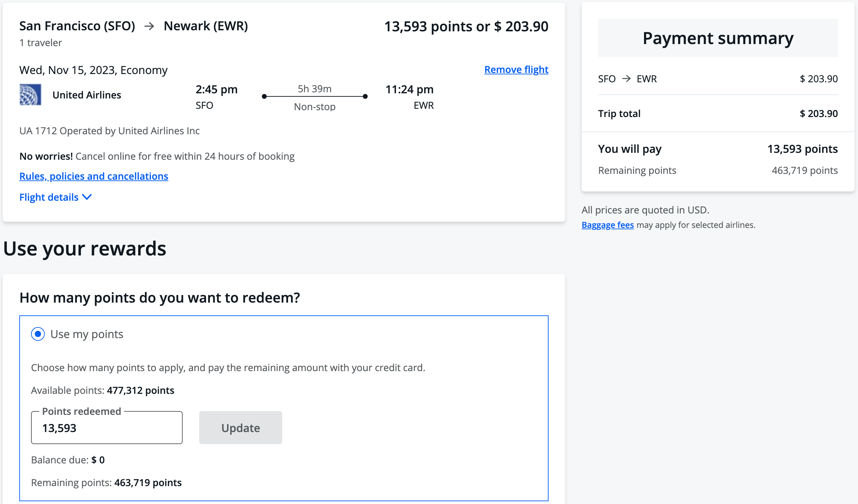
Task: Click the 11:24 pm arrival time
Action: [409, 90]
